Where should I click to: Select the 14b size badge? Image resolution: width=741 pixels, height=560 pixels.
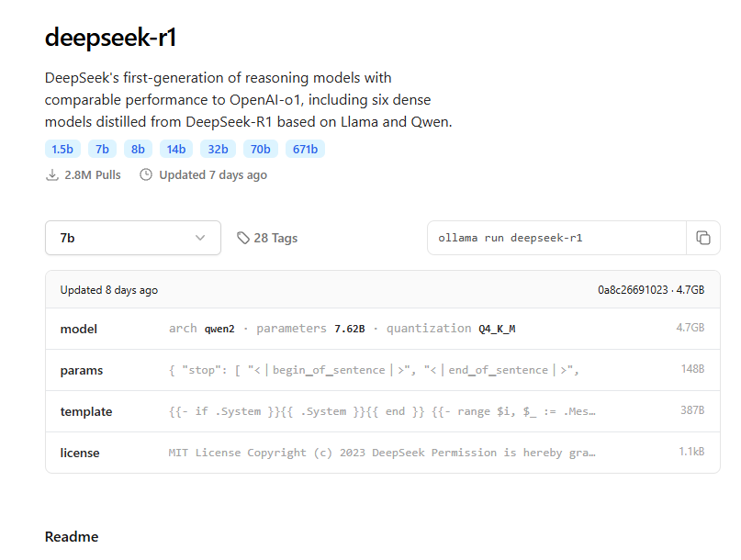coord(175,148)
